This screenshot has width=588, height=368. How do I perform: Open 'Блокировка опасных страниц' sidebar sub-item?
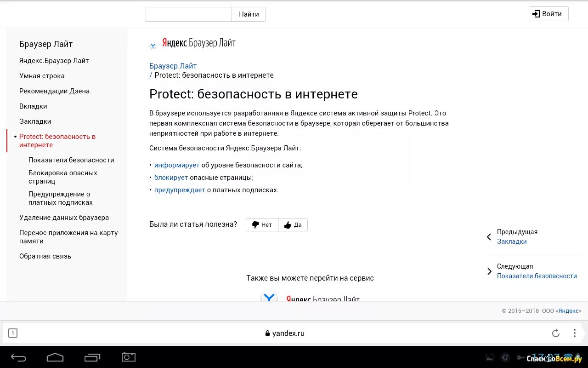point(63,177)
